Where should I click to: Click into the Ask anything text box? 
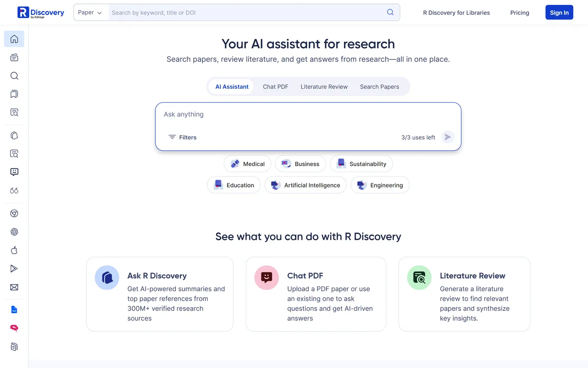click(x=308, y=114)
